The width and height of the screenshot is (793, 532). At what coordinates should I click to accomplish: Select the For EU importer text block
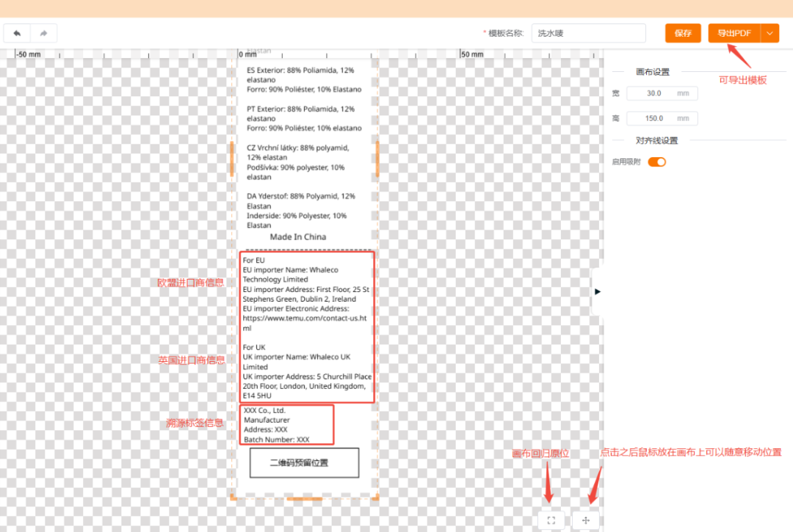point(306,294)
